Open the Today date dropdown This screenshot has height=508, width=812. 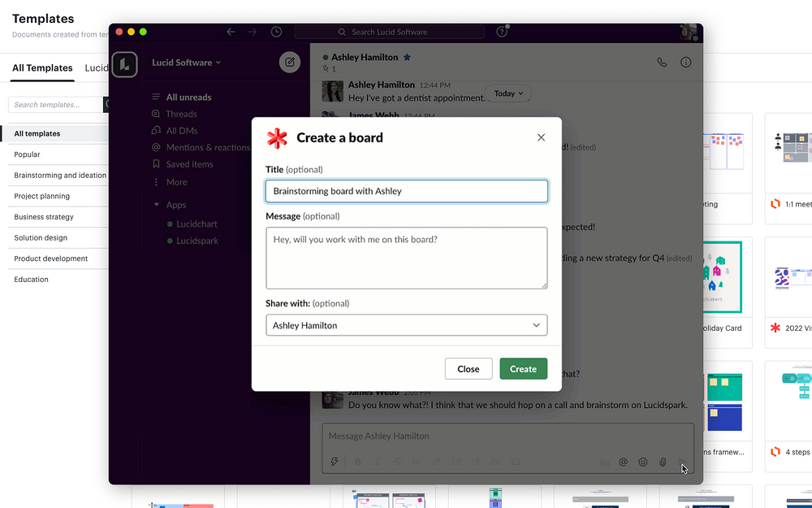[508, 93]
